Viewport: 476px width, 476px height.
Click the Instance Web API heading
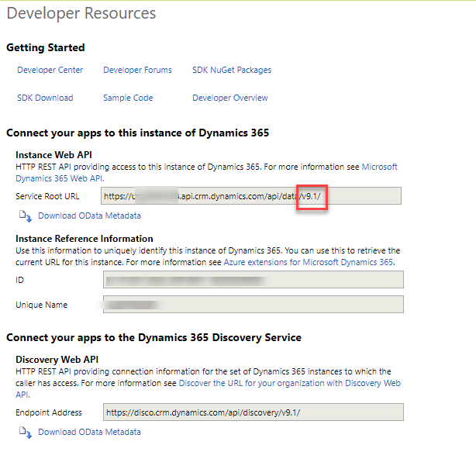point(53,155)
